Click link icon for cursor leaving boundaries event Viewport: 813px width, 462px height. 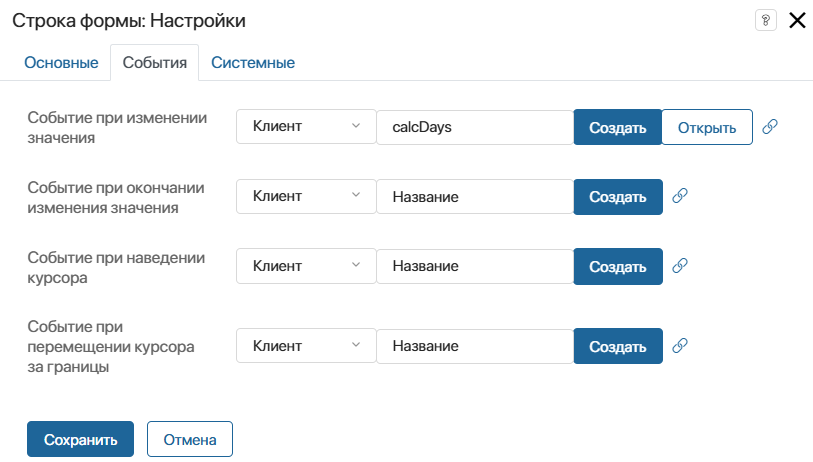click(x=679, y=345)
